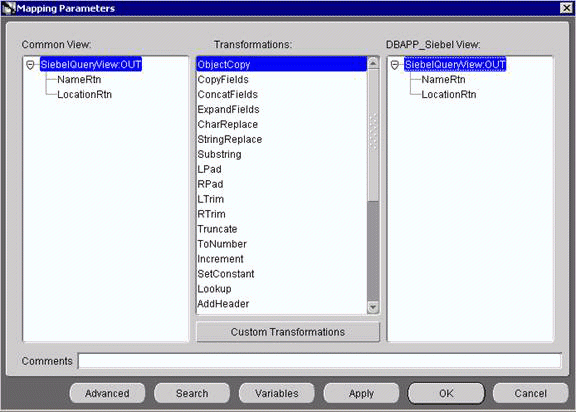Choose CopyFields transformation

[x=282, y=80]
